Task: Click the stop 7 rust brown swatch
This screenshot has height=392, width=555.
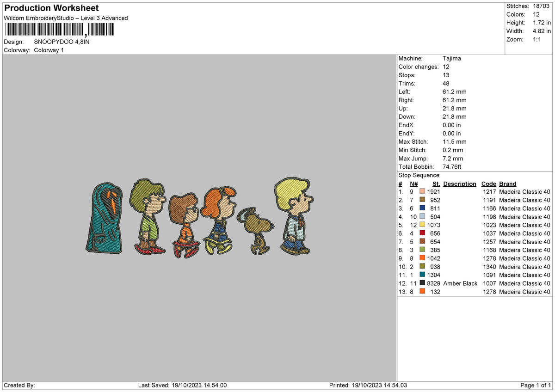Action: (x=422, y=241)
